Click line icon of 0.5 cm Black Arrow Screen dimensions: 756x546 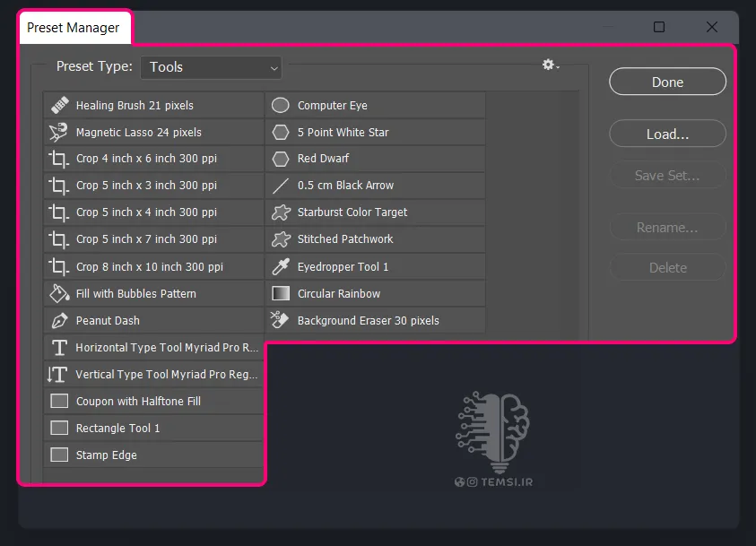click(281, 186)
